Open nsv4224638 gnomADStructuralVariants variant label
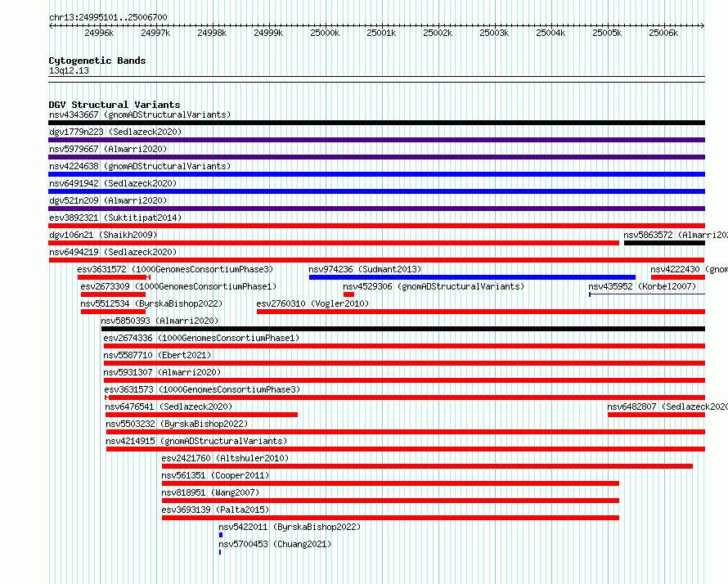This screenshot has width=728, height=584. (x=140, y=166)
